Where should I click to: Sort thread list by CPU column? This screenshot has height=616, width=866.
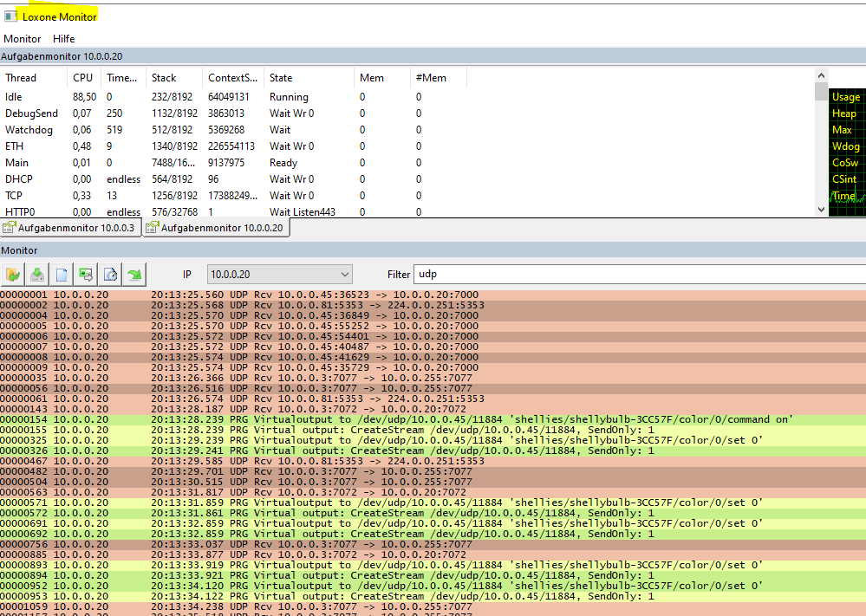tap(82, 78)
